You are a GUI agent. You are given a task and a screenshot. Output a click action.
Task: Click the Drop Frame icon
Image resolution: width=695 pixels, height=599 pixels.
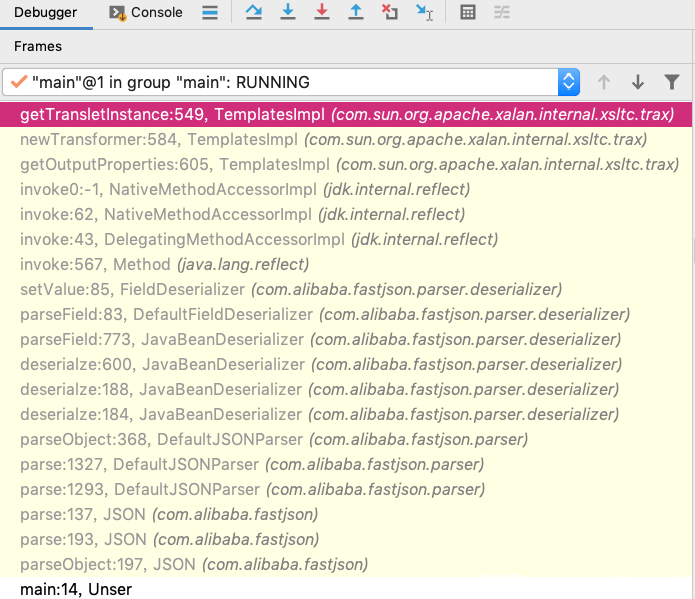pyautogui.click(x=390, y=13)
